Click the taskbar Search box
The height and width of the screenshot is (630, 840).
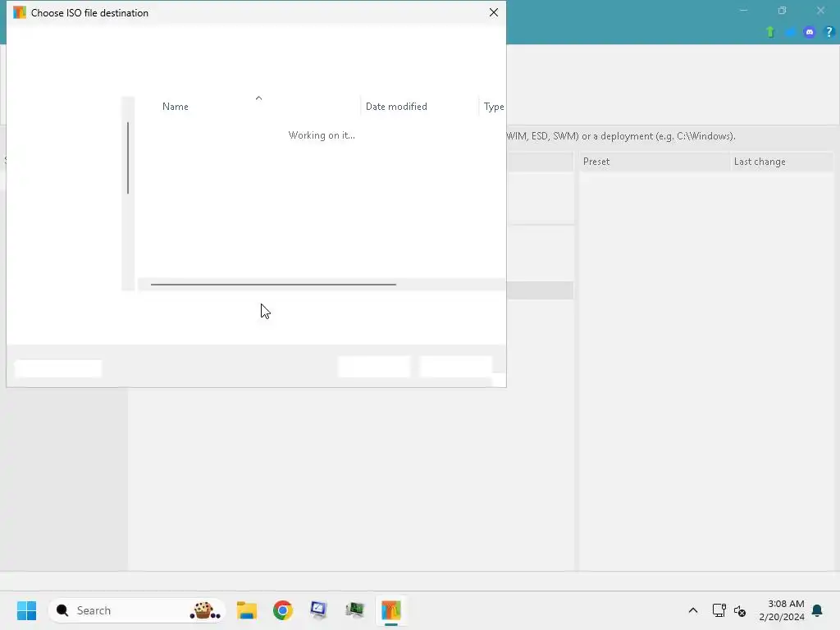(137, 610)
